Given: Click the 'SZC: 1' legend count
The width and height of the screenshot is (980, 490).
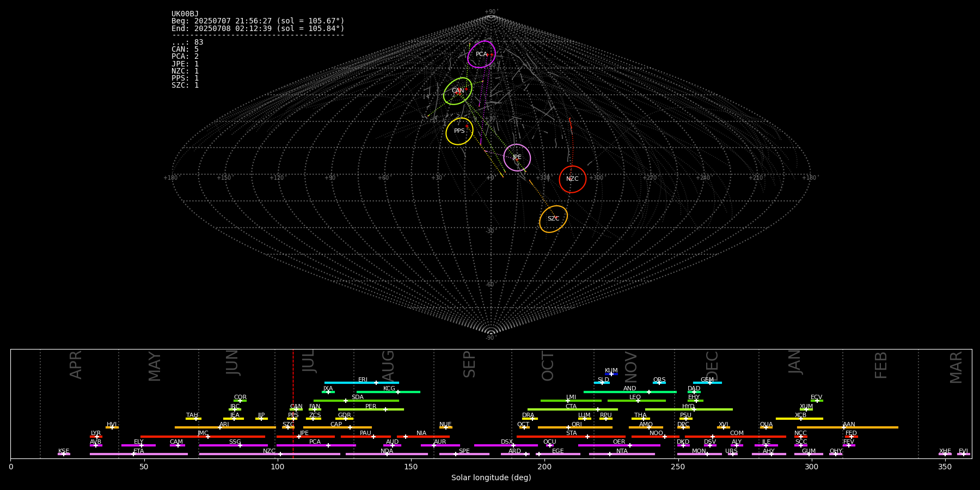Looking at the screenshot, I should 185,85.
